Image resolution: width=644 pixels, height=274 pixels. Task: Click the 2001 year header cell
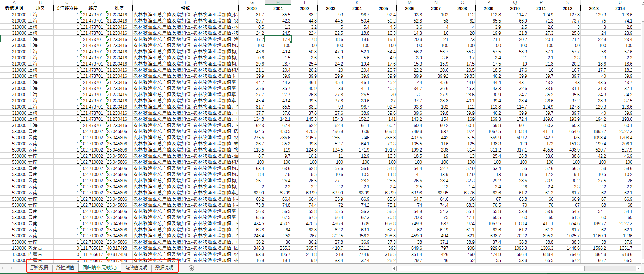point(278,8)
